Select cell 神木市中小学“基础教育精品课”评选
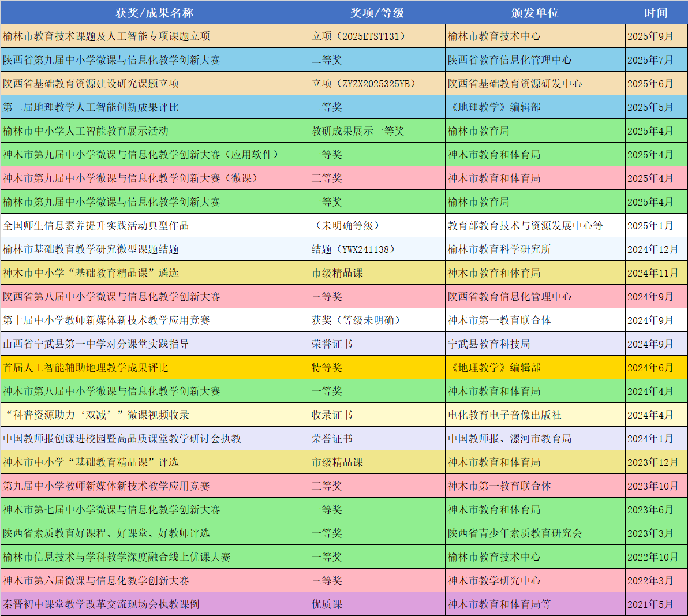Image resolution: width=688 pixels, height=616 pixels. 155,462
